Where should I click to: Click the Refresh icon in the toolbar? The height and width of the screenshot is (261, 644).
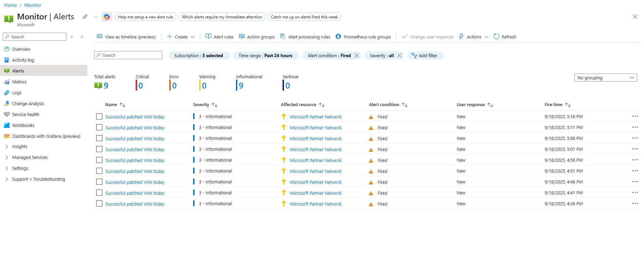tap(496, 36)
